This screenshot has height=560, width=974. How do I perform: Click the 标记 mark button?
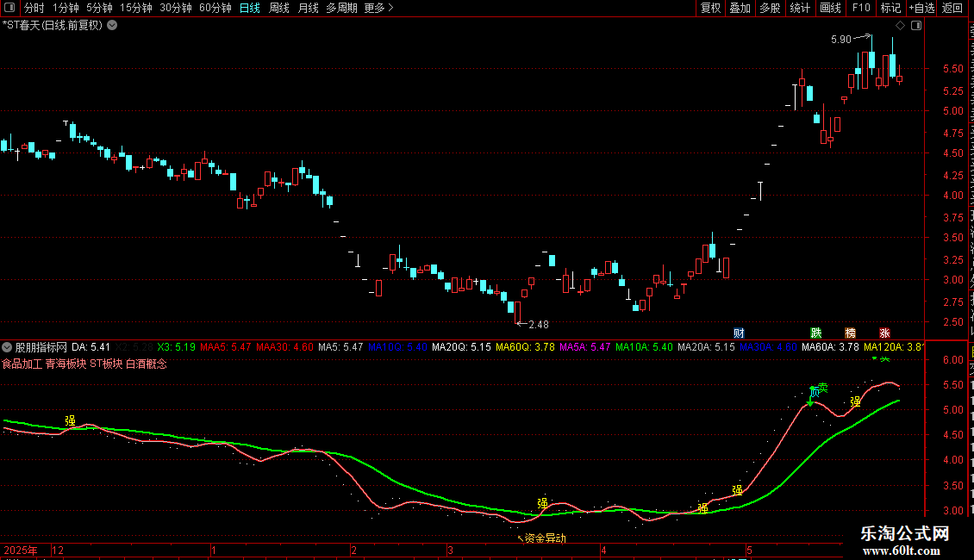[x=890, y=8]
